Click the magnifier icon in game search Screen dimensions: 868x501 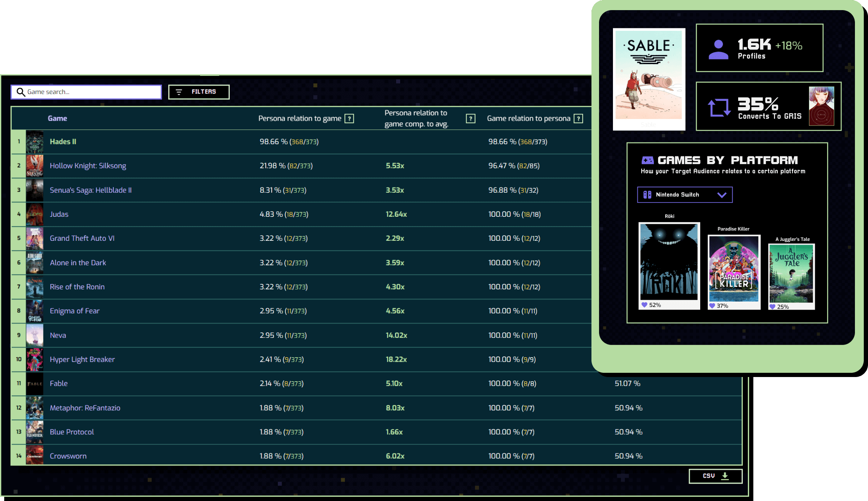[x=21, y=92]
